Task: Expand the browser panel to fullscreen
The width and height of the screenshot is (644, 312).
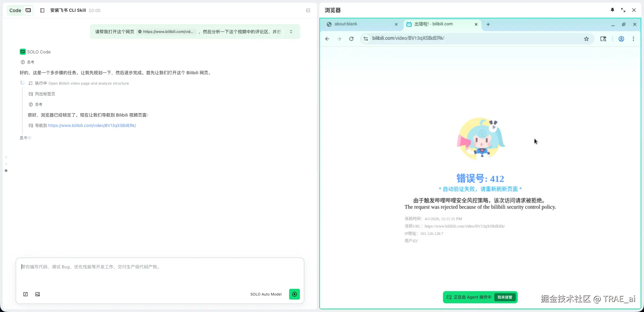Action: 623,10
